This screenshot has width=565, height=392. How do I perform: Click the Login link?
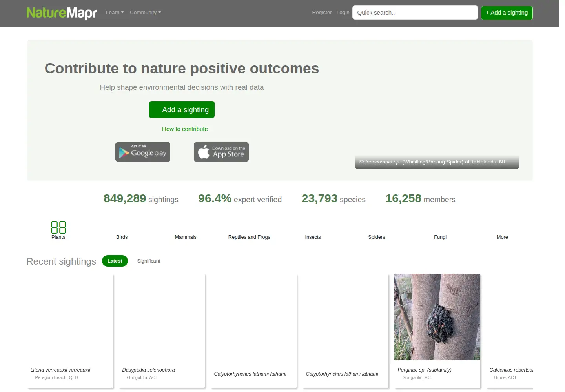pyautogui.click(x=343, y=13)
